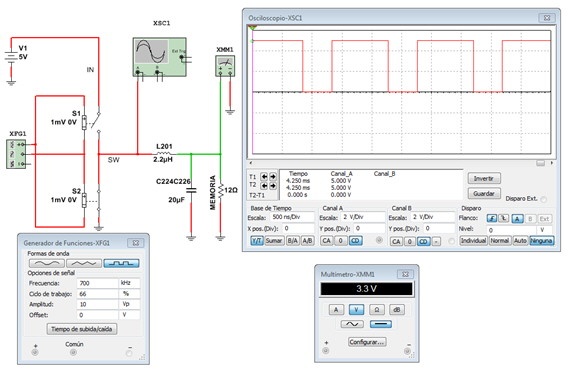The image size is (571, 378).
Task: Move cursor T1 to the right
Action: (x=273, y=177)
